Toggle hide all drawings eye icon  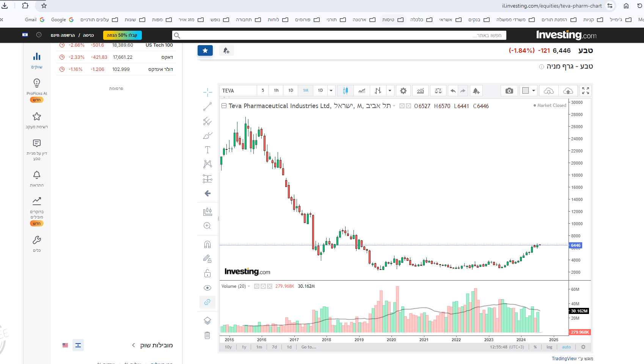point(207,288)
